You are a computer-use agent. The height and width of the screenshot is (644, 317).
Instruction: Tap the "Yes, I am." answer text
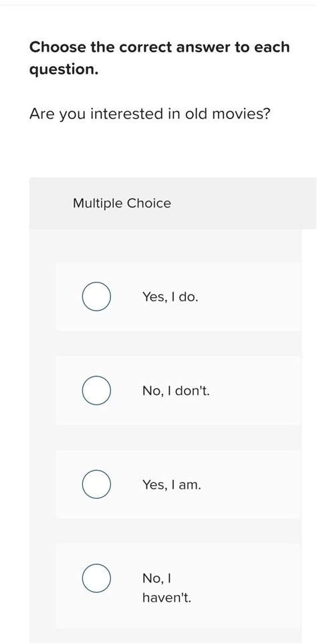tap(172, 485)
